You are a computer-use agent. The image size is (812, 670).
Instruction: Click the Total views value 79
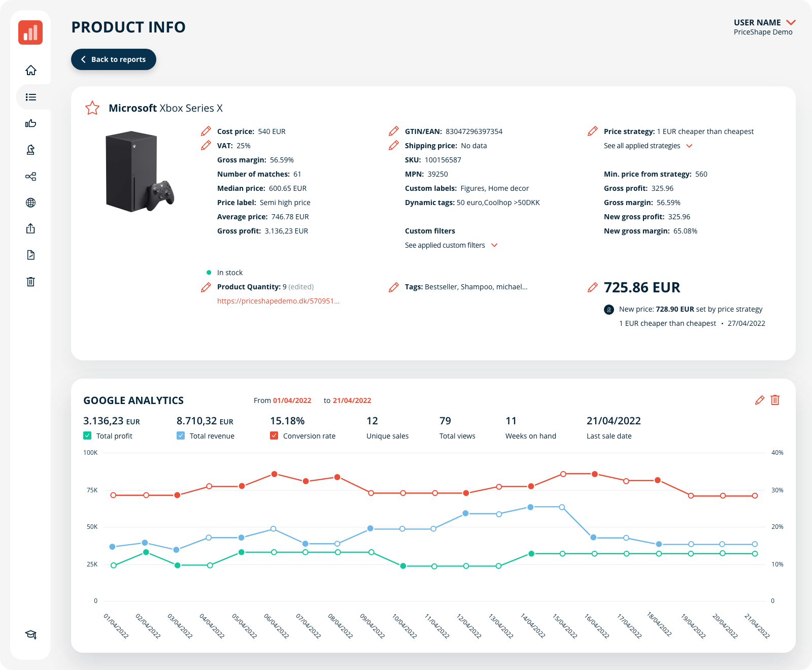pos(445,421)
